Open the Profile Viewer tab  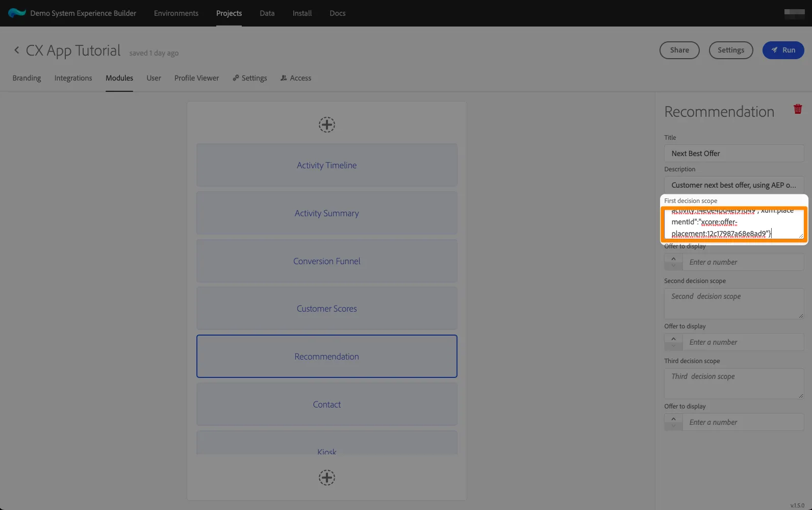point(196,78)
